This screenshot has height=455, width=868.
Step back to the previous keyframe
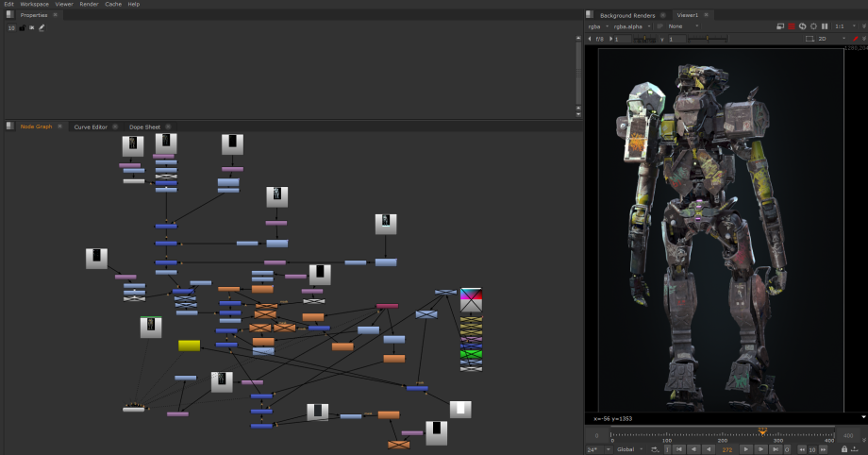[x=693, y=449]
